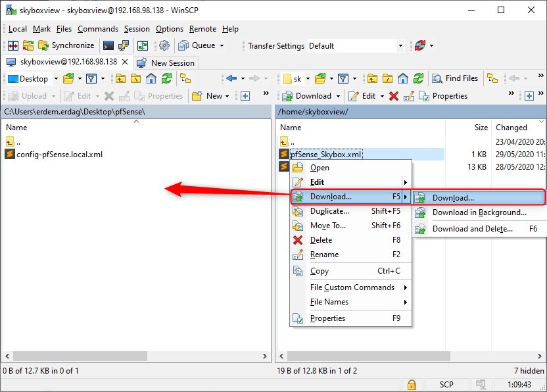Screen dimensions: 547x392
Task: Open Preferences gear icon
Action: click(x=164, y=45)
